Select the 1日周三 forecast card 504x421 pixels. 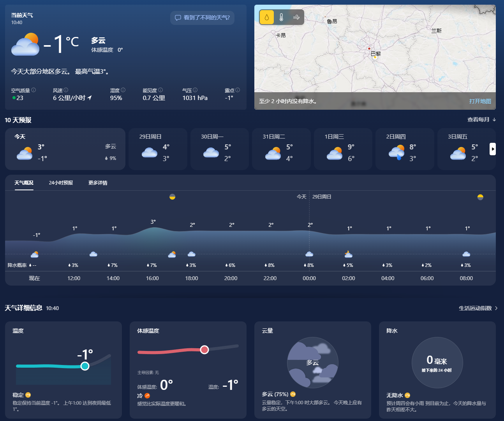click(x=343, y=149)
